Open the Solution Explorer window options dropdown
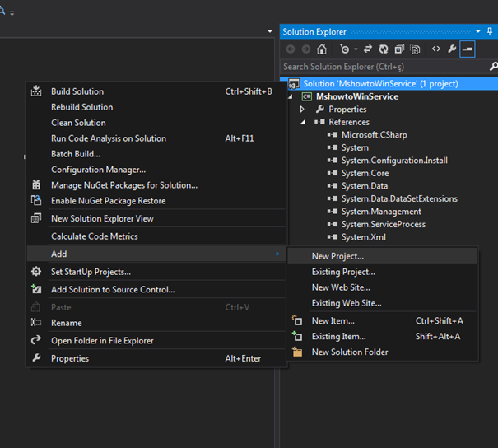498x448 pixels. [x=478, y=31]
